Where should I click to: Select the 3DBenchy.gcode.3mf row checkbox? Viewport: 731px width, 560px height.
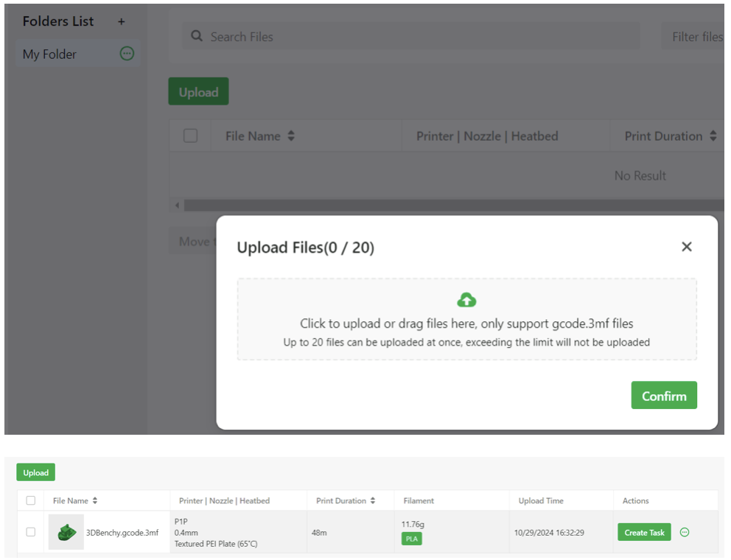tap(31, 532)
